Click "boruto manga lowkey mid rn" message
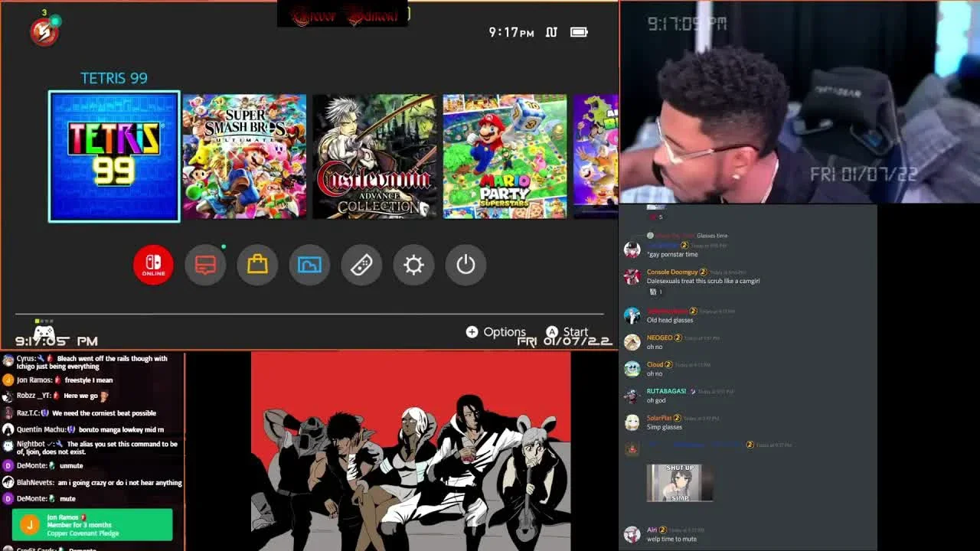Viewport: 980px width, 551px height. click(121, 429)
